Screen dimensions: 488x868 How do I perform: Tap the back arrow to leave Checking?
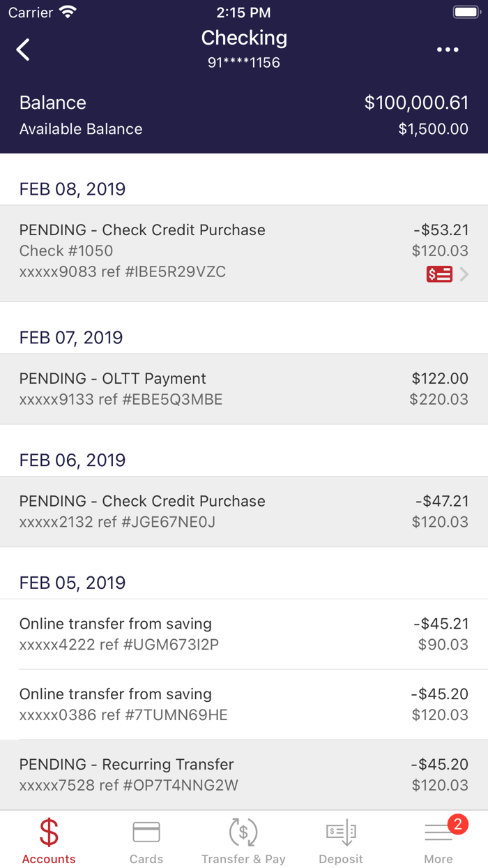(x=23, y=50)
